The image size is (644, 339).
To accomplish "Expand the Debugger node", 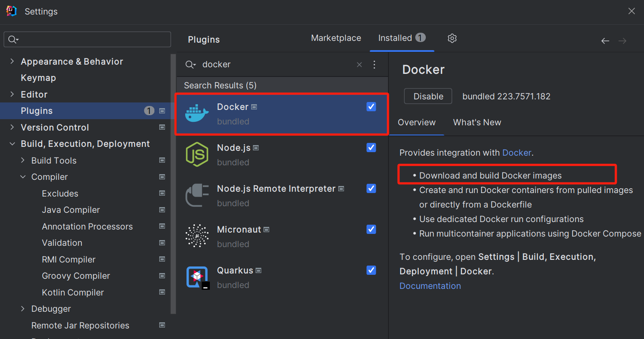I will pos(23,309).
